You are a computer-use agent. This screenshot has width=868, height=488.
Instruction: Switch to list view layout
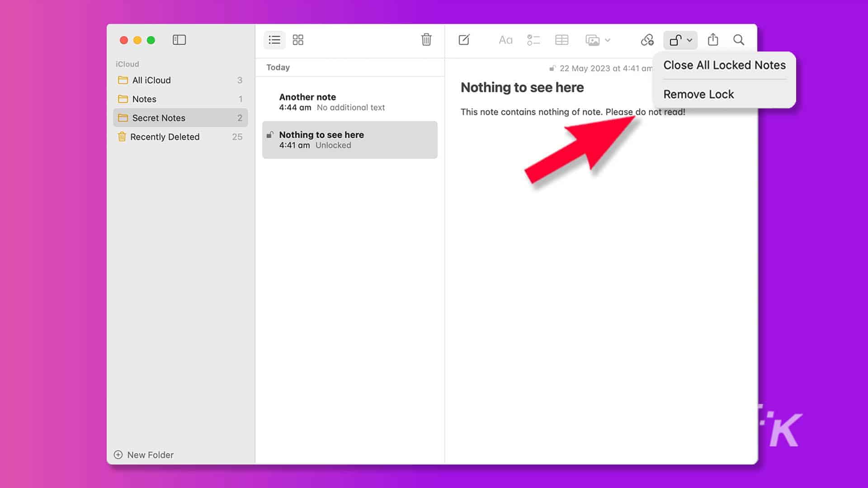(274, 40)
